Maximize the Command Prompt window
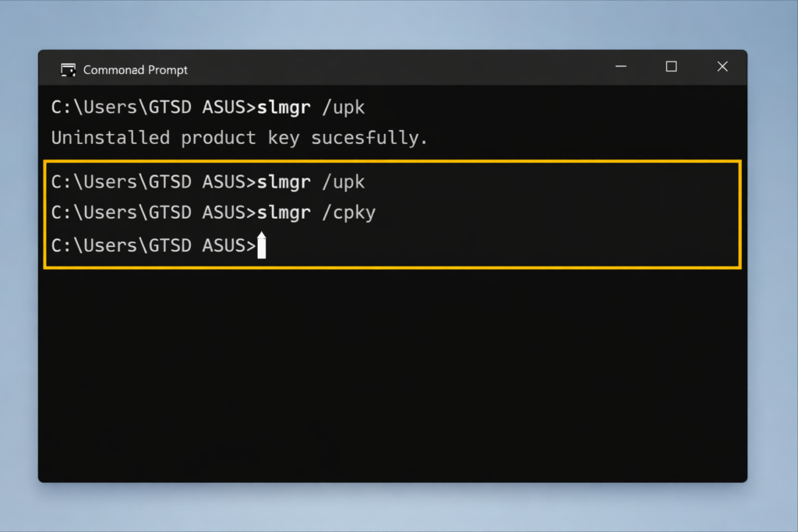The width and height of the screenshot is (798, 532). click(671, 67)
